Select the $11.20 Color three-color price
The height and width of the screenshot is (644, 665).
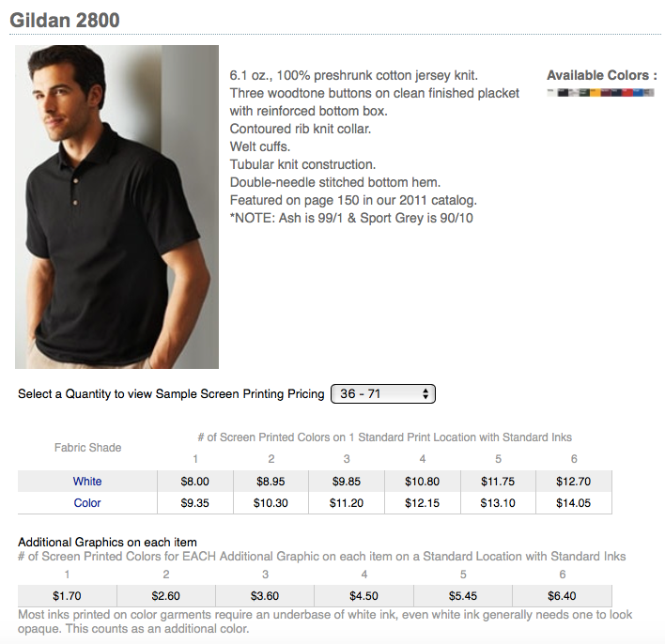[x=347, y=503]
